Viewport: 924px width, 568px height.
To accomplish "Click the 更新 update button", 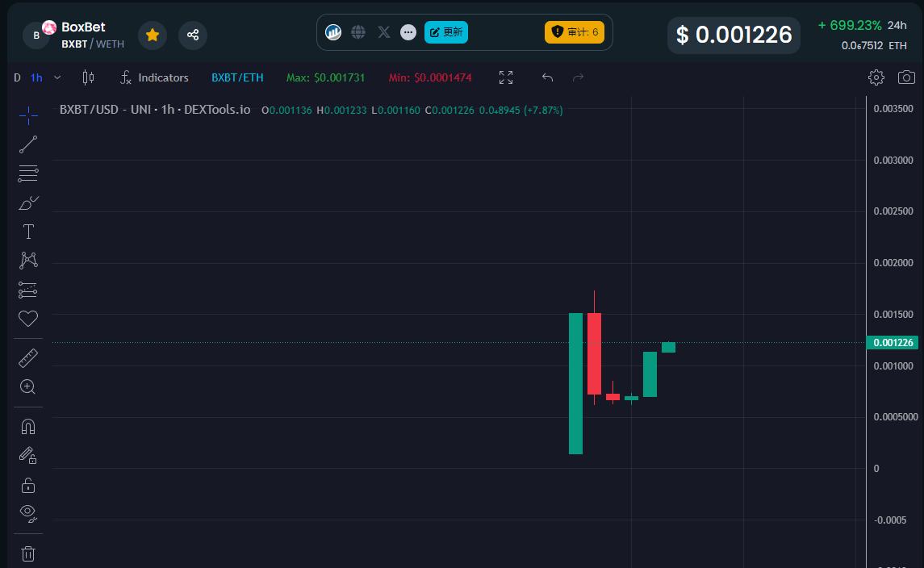I will click(x=446, y=31).
